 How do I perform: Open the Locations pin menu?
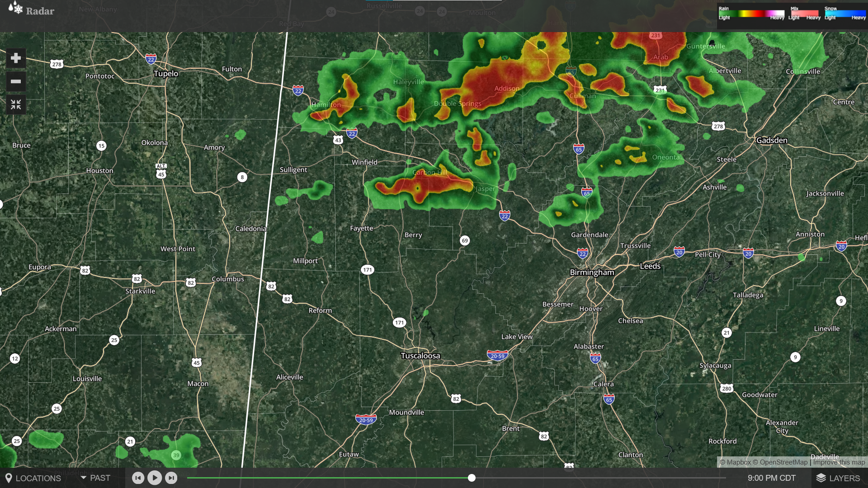point(33,478)
